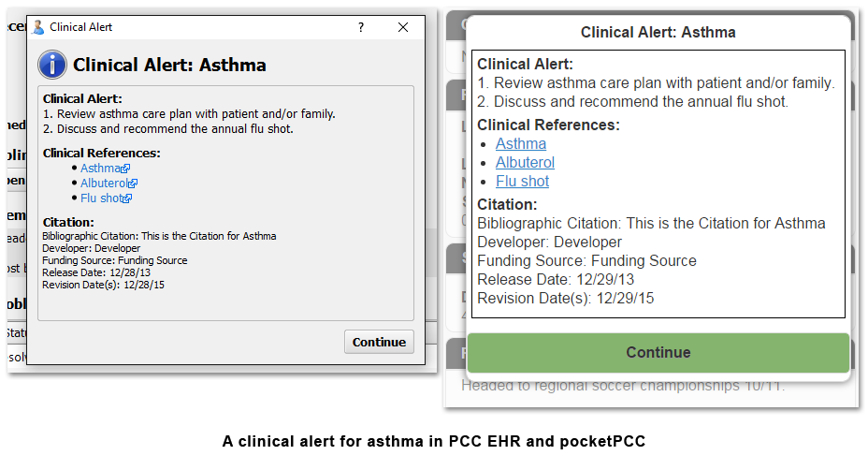Click the question mark help button
Viewport: 868px width, 470px height.
pos(361,27)
